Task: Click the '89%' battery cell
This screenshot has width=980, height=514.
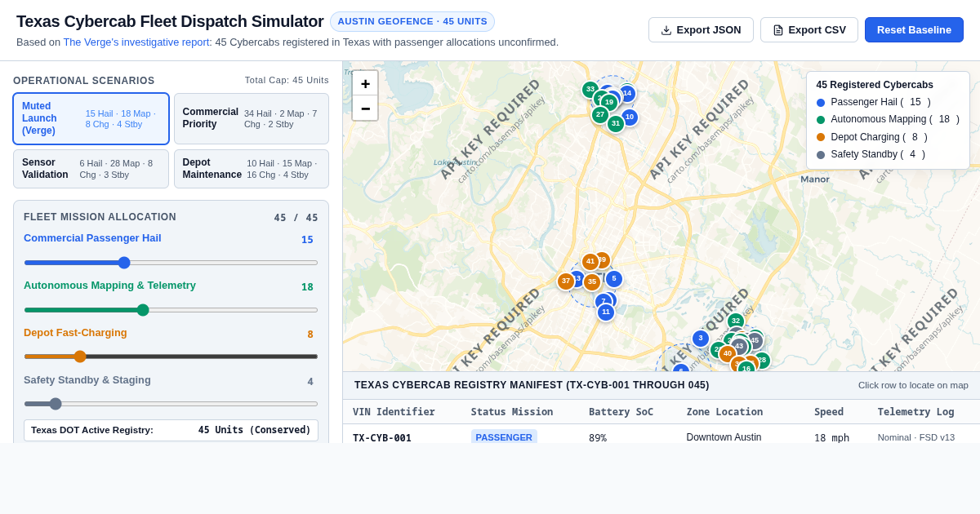Action: click(598, 438)
